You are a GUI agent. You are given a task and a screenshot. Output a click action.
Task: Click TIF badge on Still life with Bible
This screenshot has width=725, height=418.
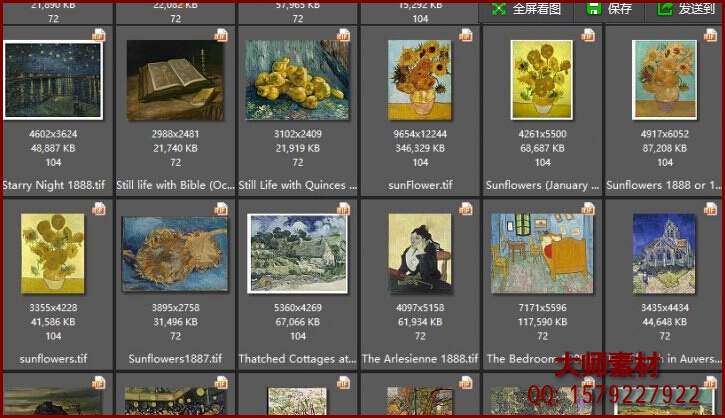(221, 36)
